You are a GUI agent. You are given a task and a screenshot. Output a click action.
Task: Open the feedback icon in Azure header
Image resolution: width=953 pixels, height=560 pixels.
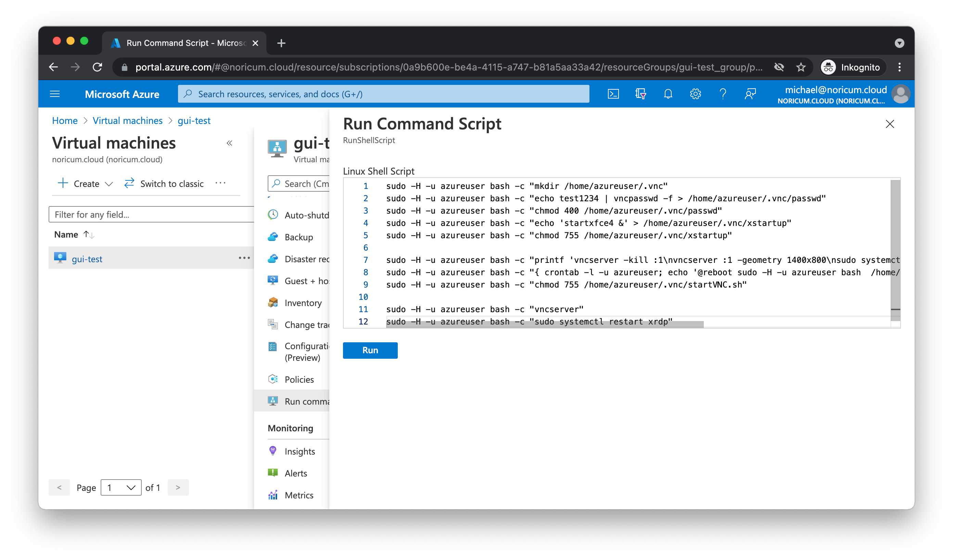pos(750,94)
